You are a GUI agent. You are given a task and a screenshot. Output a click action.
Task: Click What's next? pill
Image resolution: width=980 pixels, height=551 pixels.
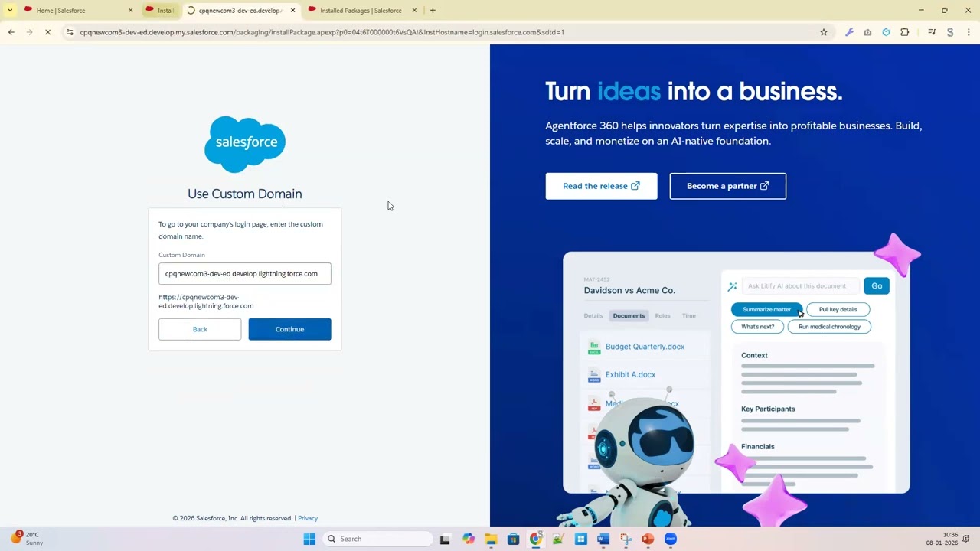(x=757, y=327)
